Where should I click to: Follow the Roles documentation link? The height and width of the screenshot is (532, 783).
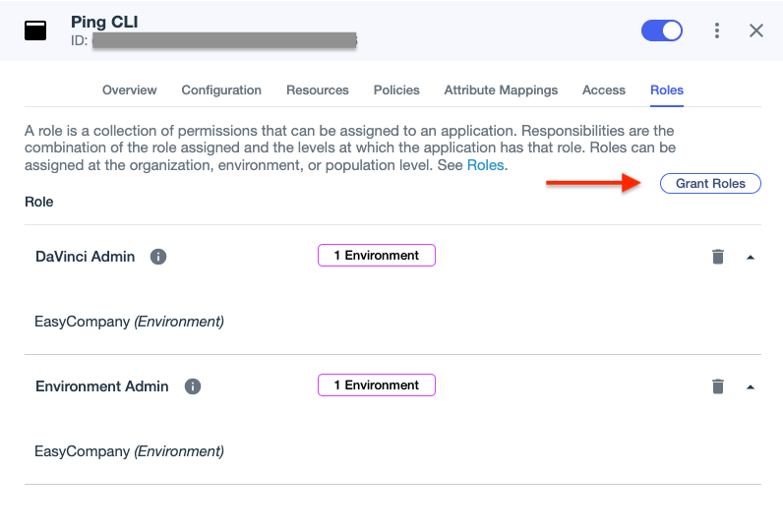click(486, 165)
